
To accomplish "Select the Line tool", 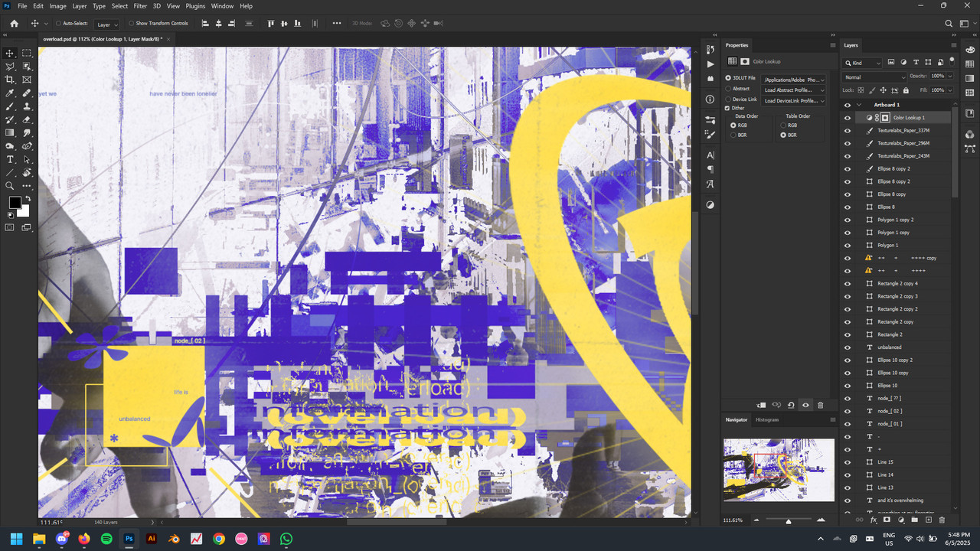I will [x=11, y=172].
